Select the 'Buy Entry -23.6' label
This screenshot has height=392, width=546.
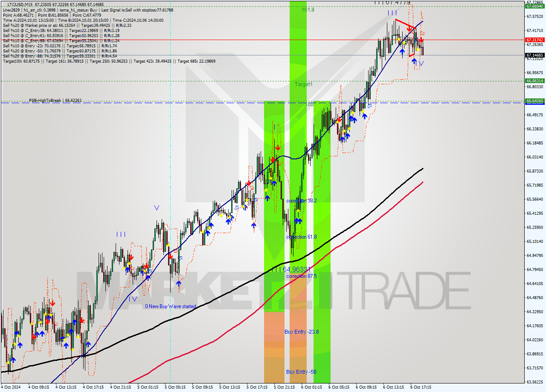pos(302,332)
